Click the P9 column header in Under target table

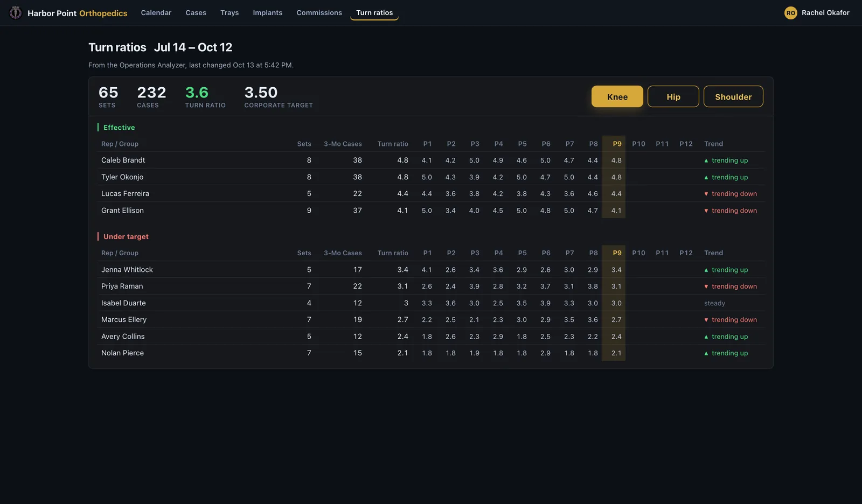[617, 253]
